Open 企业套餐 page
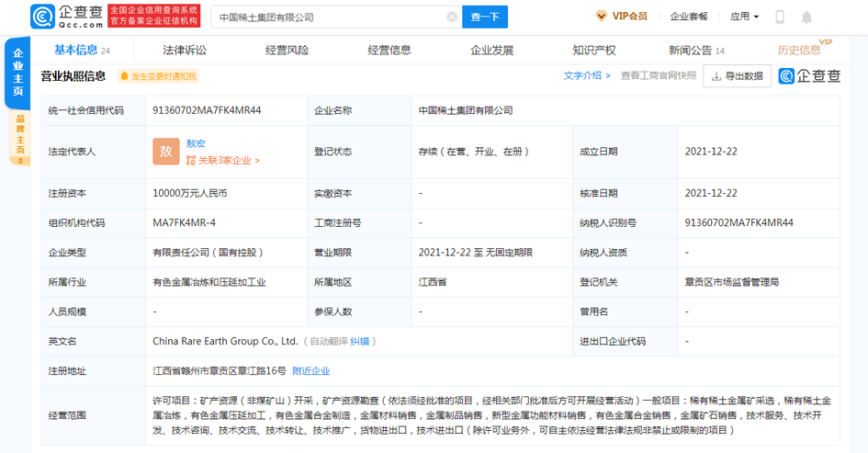This screenshot has width=868, height=453. (689, 17)
